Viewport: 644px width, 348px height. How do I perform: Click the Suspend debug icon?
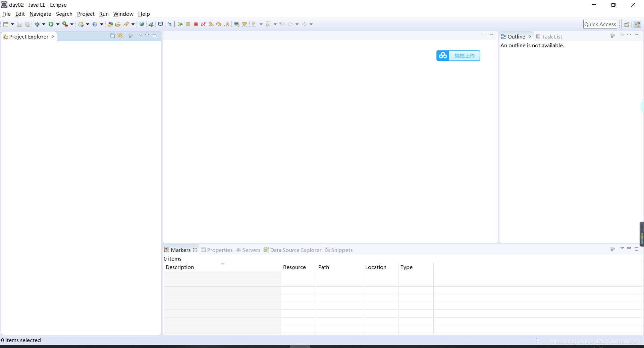(188, 24)
